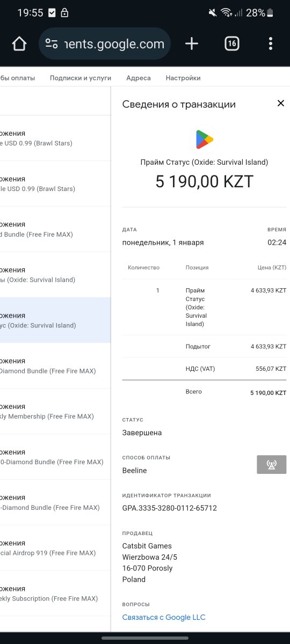Switch to the Адреса tab
The height and width of the screenshot is (644, 290).
click(139, 78)
